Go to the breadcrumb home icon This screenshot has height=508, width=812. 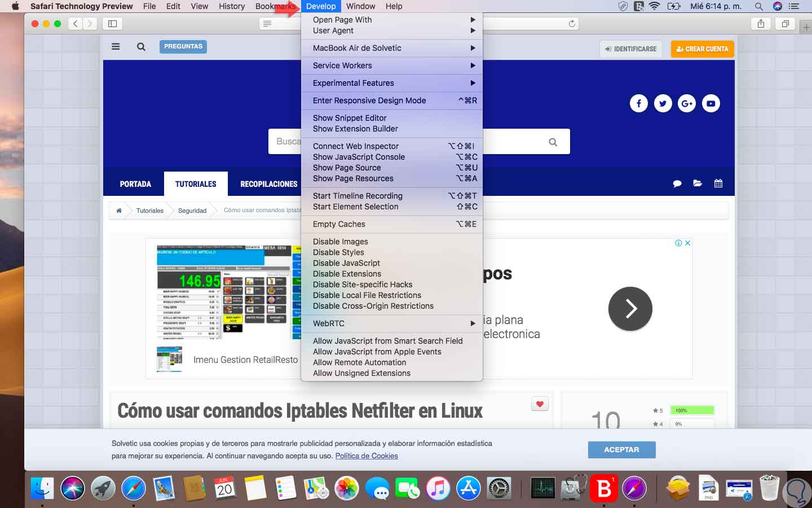[119, 211]
